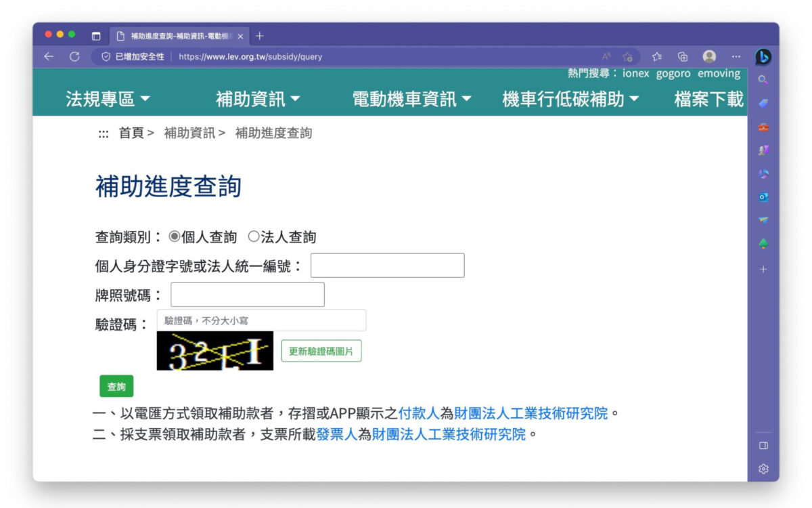Expand the 機車行低碳補助 dropdown menu

click(x=571, y=100)
